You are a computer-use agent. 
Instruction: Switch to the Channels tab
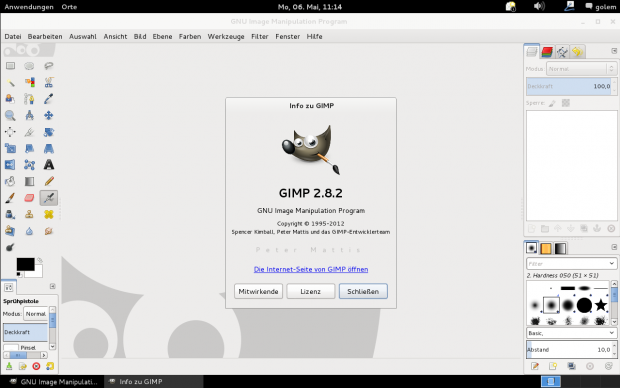547,52
